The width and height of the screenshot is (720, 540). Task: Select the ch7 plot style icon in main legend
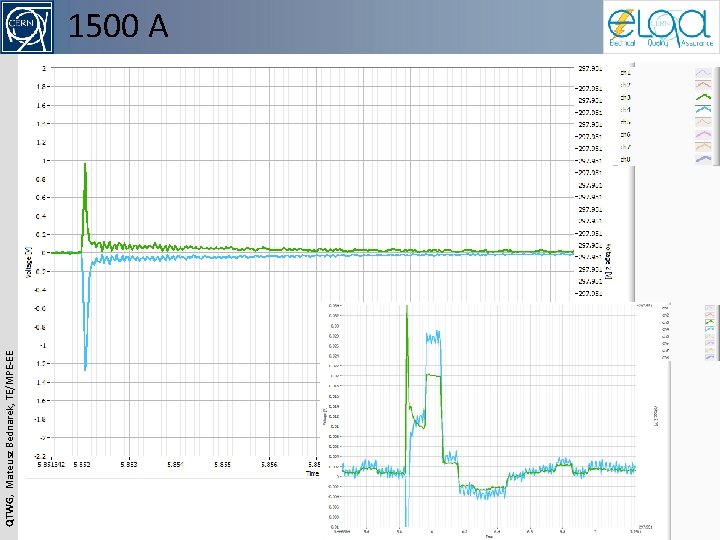703,146
